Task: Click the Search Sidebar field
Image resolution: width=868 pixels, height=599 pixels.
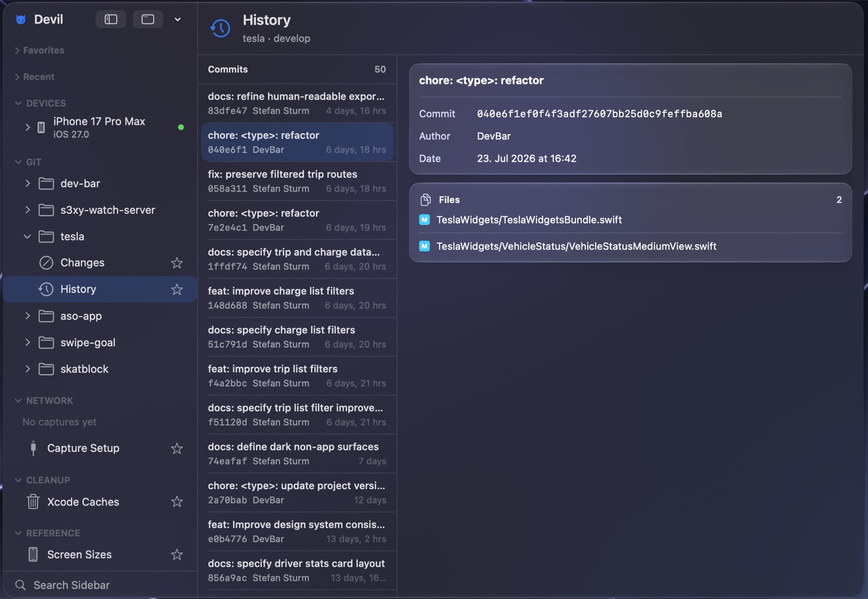Action: coord(100,585)
